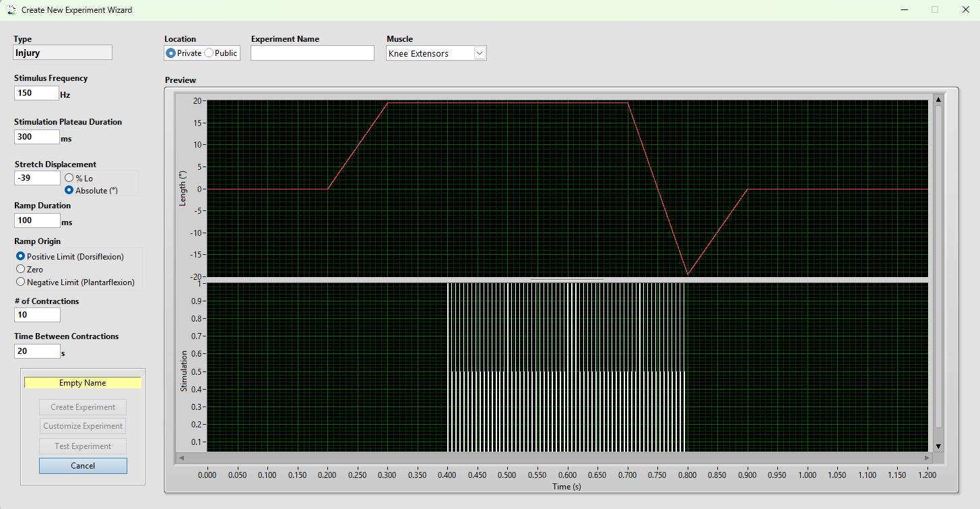Click the Ramp Duration input field
The height and width of the screenshot is (509, 980).
click(x=36, y=220)
